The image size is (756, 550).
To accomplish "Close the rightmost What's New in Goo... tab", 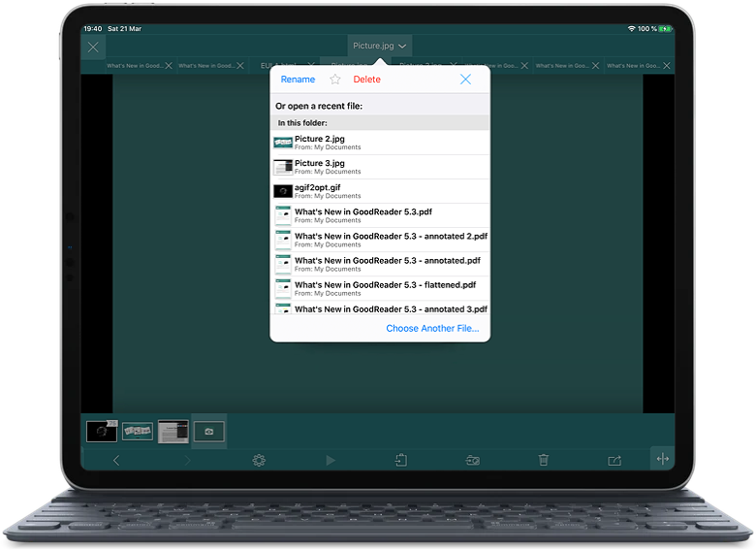I will 666,66.
